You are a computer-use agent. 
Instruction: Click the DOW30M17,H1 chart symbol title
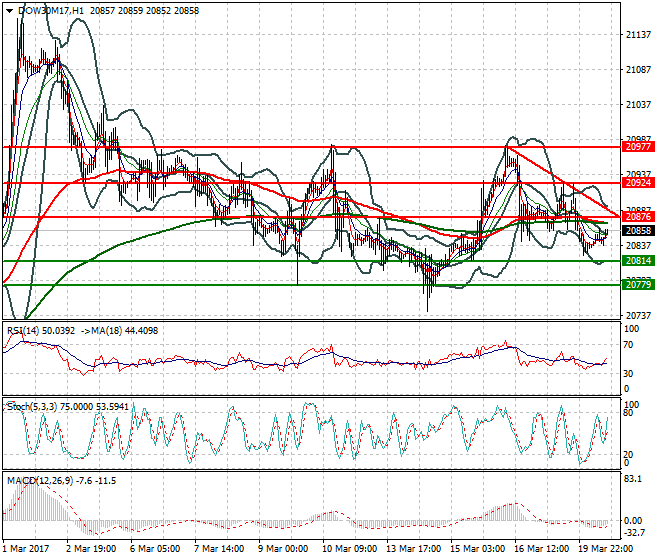point(50,8)
